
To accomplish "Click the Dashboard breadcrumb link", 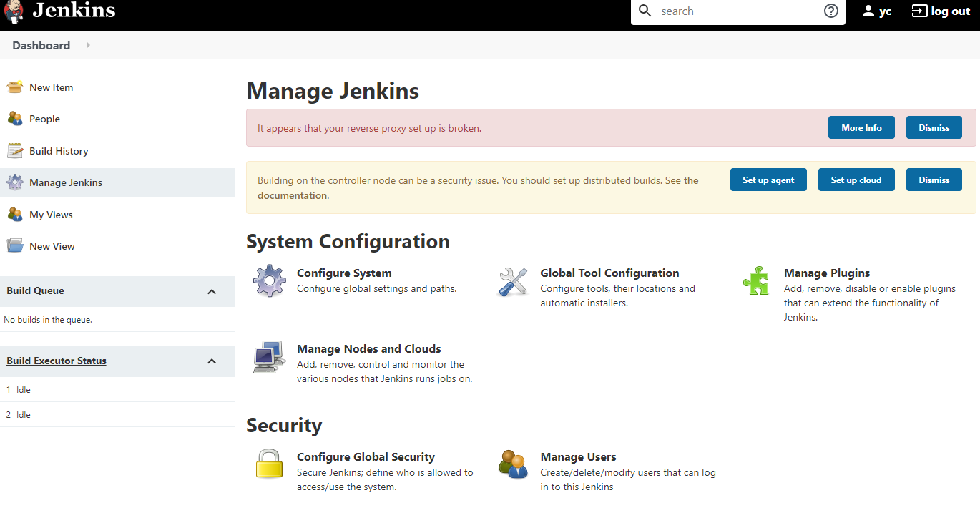I will (41, 45).
